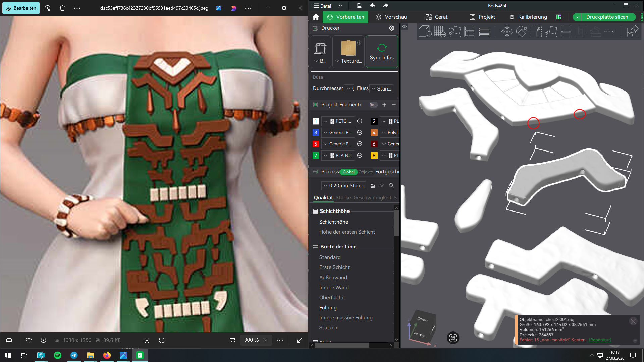Save process preset with disk icon
The image size is (644, 362).
click(x=373, y=186)
